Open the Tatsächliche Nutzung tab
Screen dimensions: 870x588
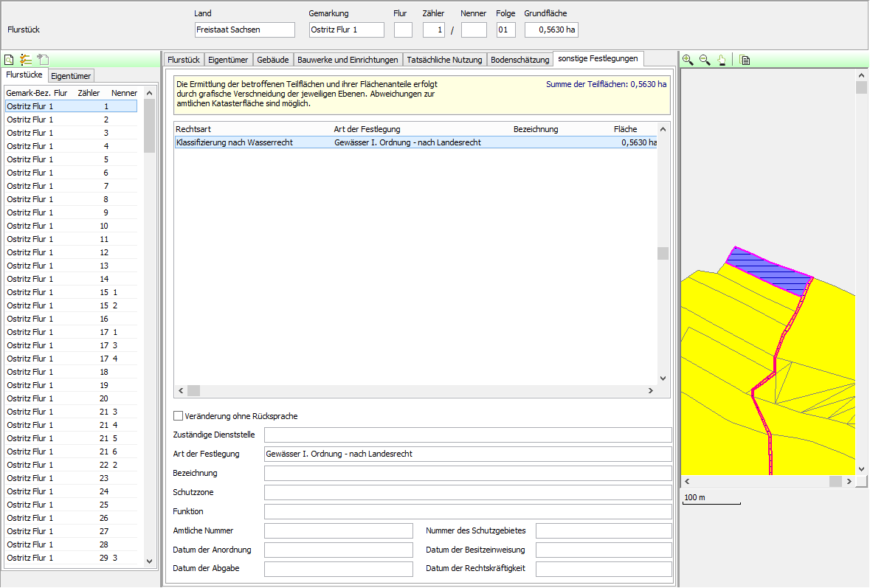[x=444, y=60]
